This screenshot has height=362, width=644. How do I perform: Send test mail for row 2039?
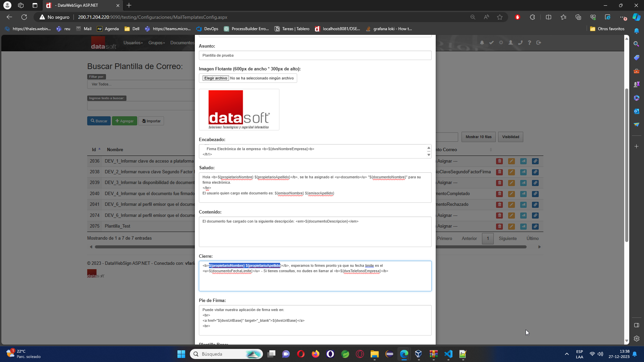click(x=523, y=183)
